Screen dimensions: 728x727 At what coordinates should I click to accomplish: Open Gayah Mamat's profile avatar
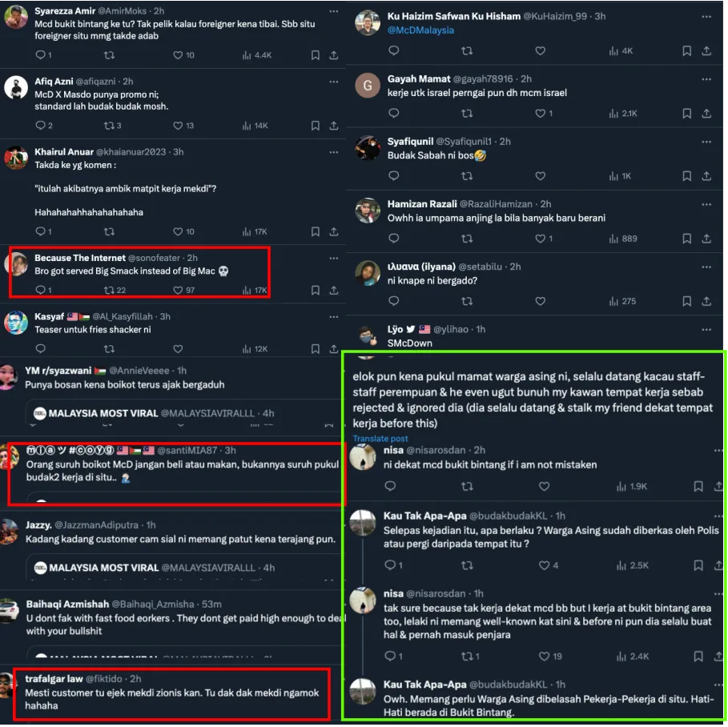click(368, 86)
